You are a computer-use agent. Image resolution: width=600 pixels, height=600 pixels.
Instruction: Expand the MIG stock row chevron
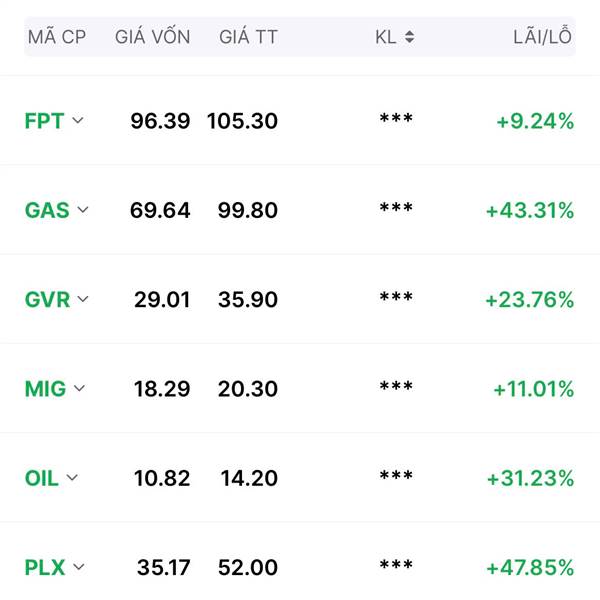click(x=80, y=388)
